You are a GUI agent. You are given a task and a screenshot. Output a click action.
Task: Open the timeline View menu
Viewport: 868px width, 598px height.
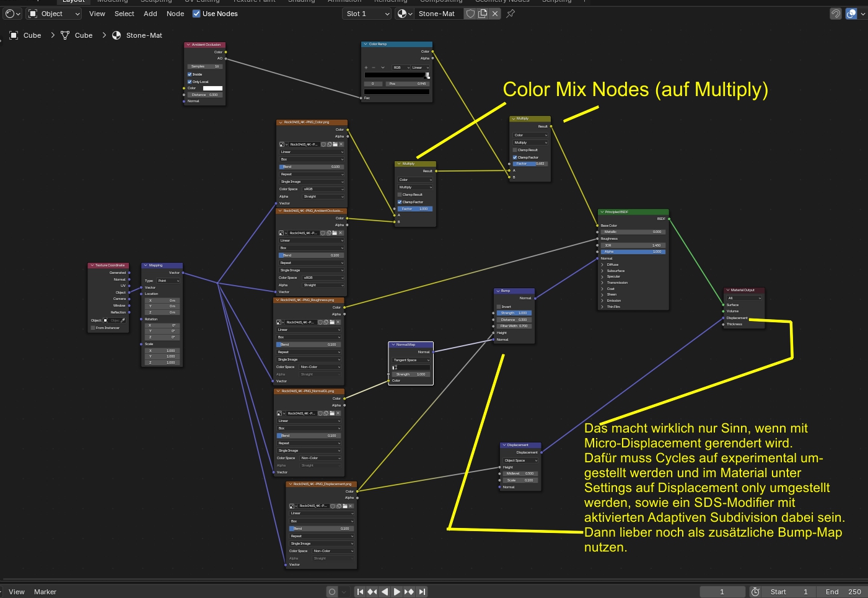[x=17, y=592]
